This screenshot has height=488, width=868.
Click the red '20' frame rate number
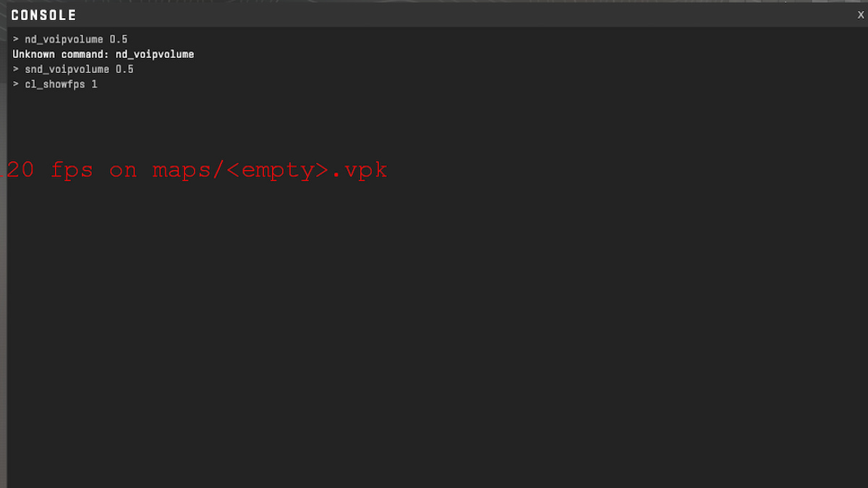[20, 171]
